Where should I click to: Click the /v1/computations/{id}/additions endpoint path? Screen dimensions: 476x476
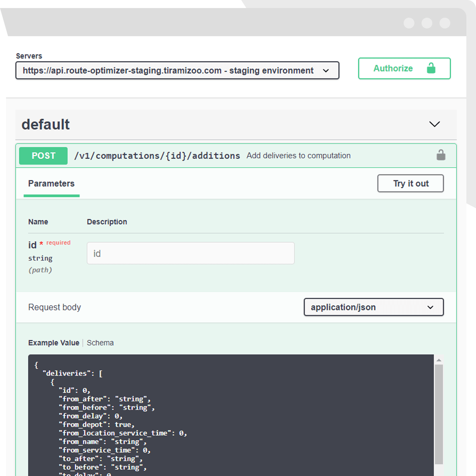(157, 156)
